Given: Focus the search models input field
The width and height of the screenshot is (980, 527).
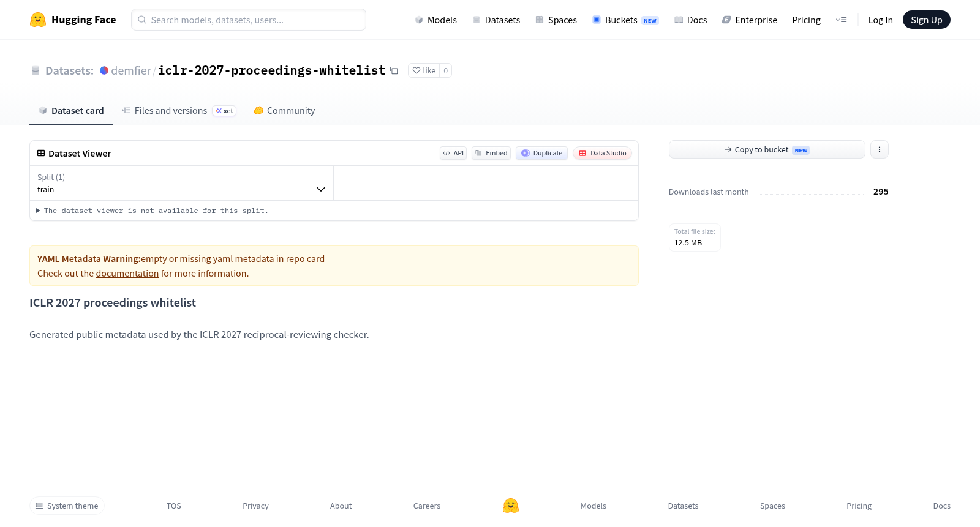Looking at the screenshot, I should [x=249, y=20].
